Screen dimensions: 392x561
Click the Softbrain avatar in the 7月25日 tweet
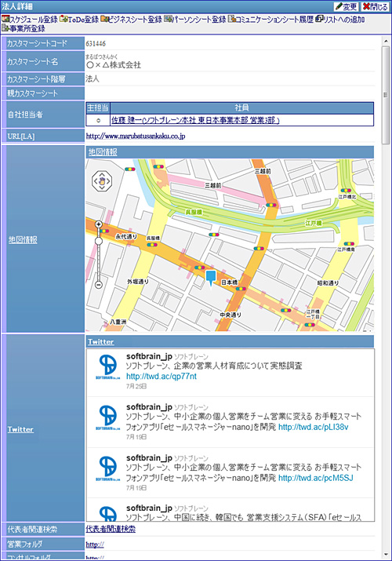[108, 366]
